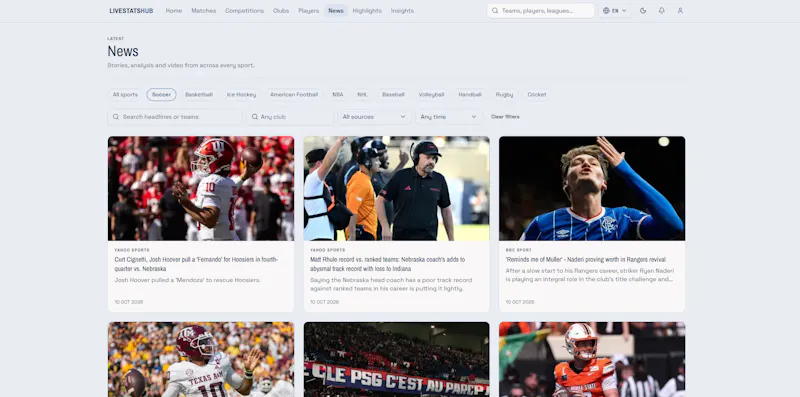The width and height of the screenshot is (800, 397).
Task: Click the magnifier in the top search bar
Action: coord(495,11)
